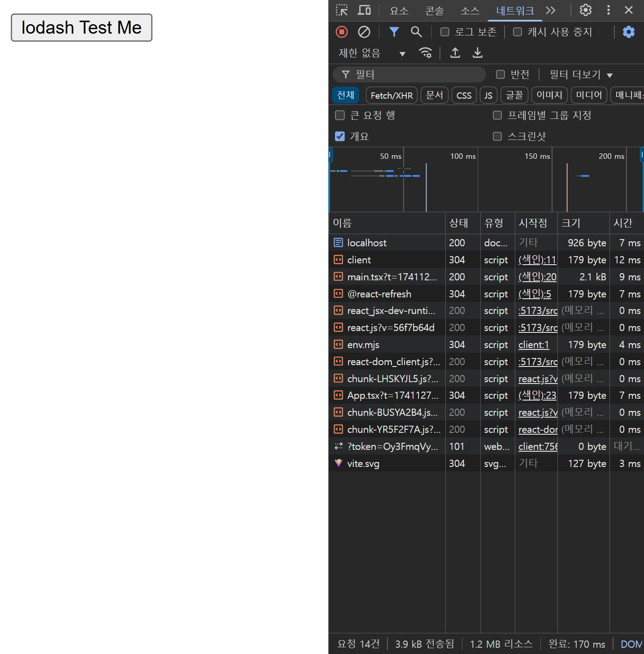Import HAR file upload icon
This screenshot has height=654, width=644.
[455, 53]
